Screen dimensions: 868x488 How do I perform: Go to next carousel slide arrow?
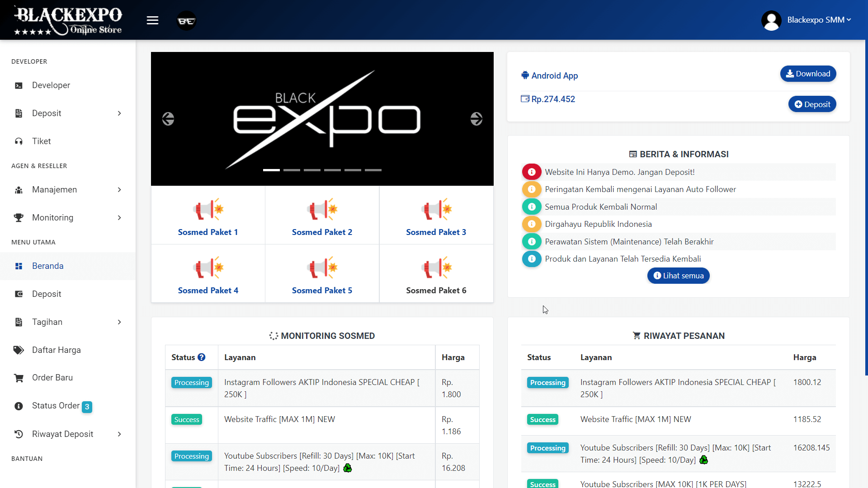point(476,119)
